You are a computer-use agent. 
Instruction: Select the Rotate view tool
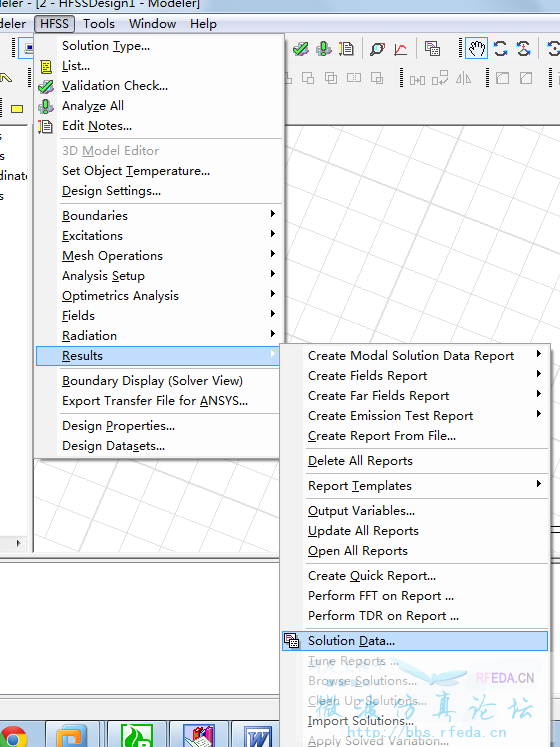point(500,49)
